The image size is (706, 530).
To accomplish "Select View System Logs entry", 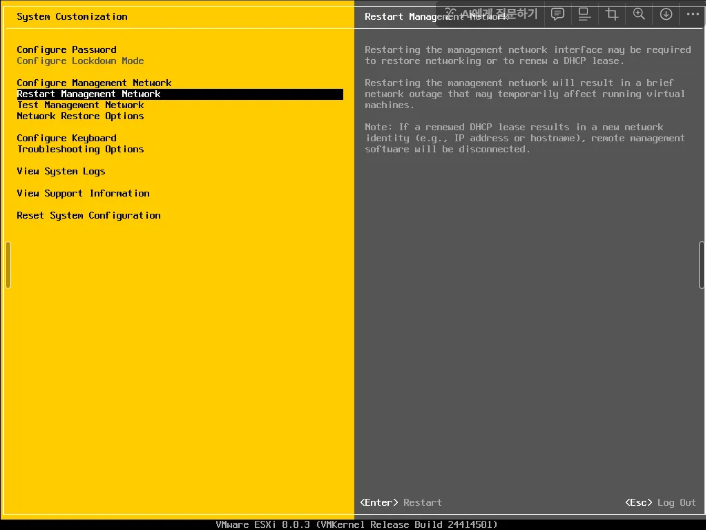I will (61, 171).
